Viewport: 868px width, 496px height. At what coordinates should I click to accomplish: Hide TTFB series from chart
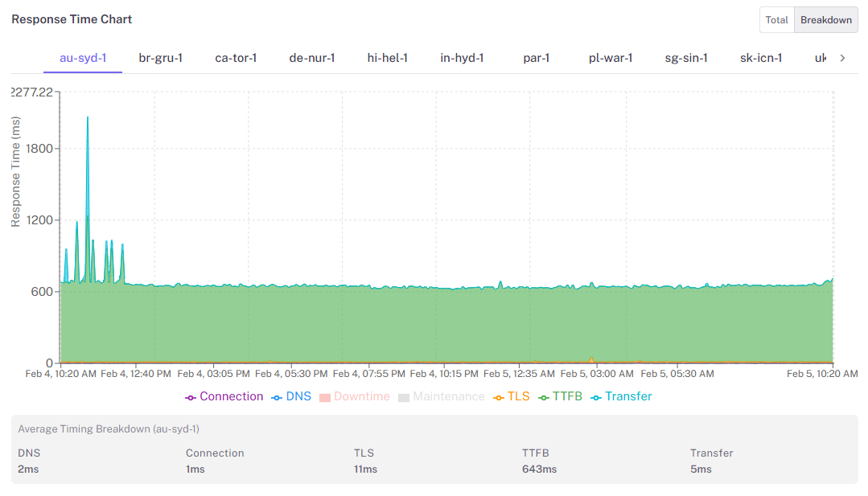560,396
